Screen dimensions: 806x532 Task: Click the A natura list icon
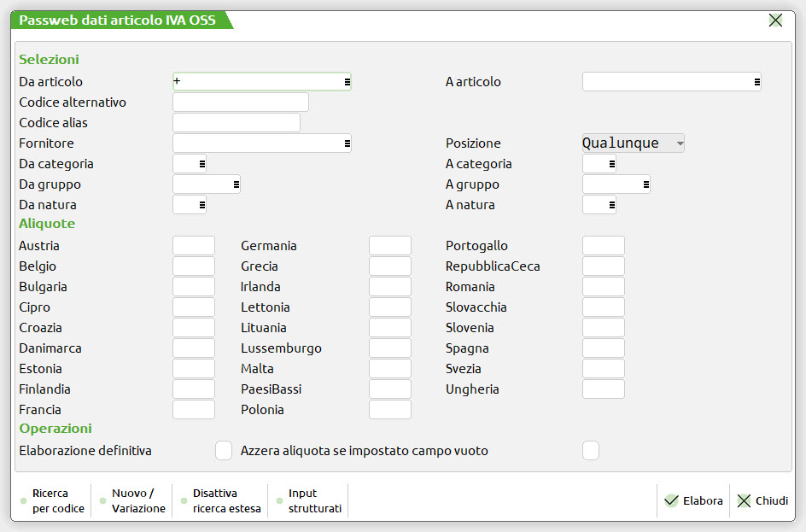[x=611, y=205]
